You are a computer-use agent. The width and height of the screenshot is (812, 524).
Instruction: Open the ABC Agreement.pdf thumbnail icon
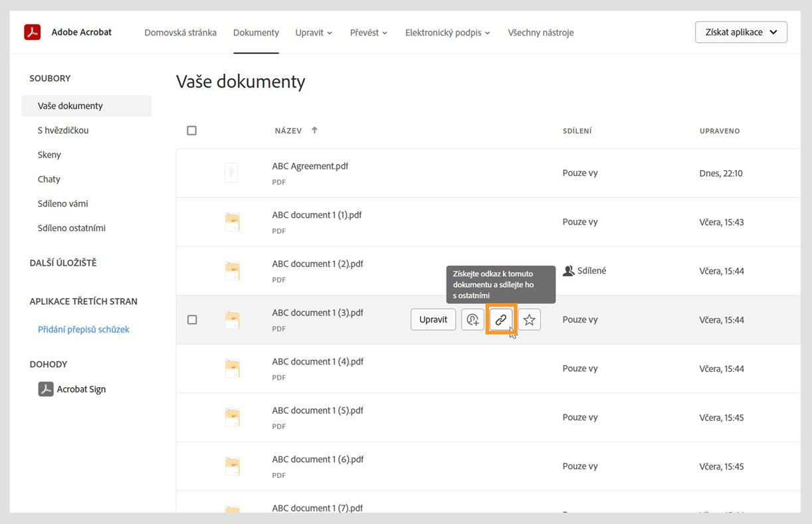[x=231, y=173]
